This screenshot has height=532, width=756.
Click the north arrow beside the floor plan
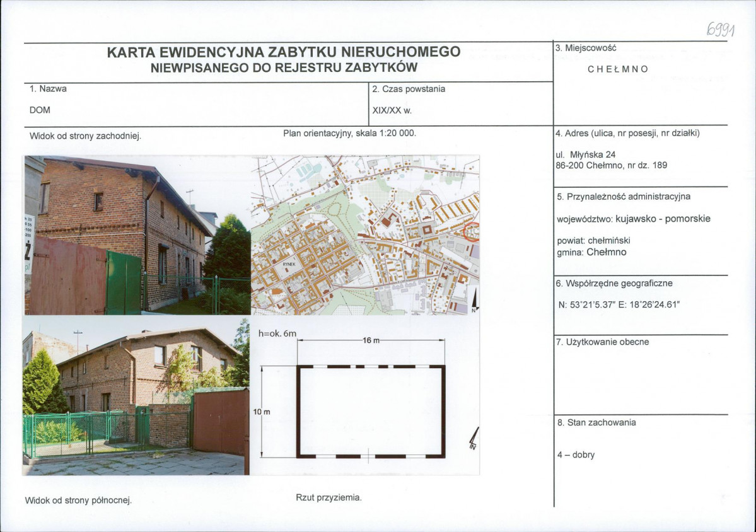[474, 439]
